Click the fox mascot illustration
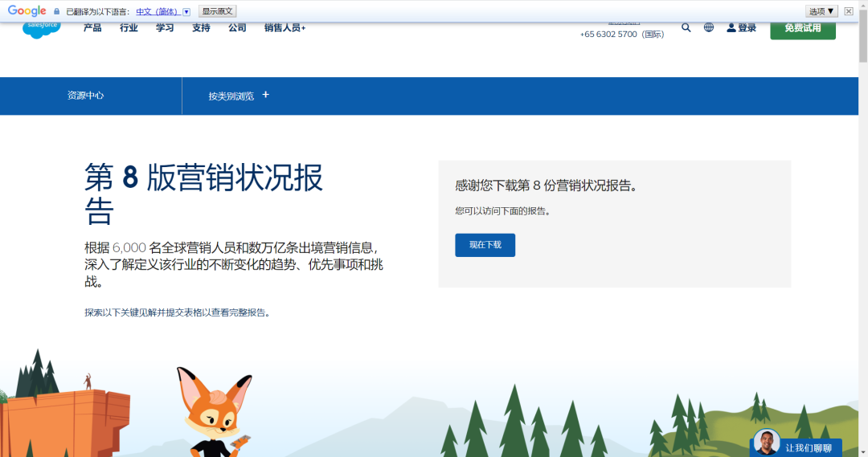 click(215, 412)
